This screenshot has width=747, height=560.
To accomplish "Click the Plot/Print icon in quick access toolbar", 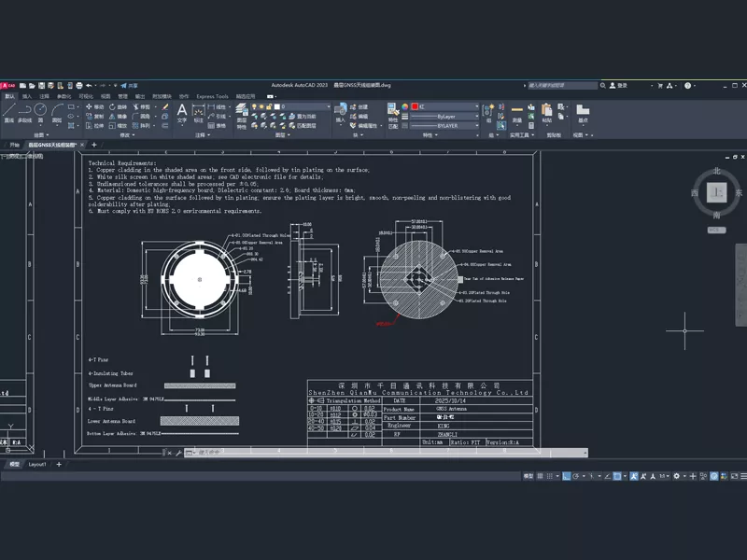I will 79,86.
